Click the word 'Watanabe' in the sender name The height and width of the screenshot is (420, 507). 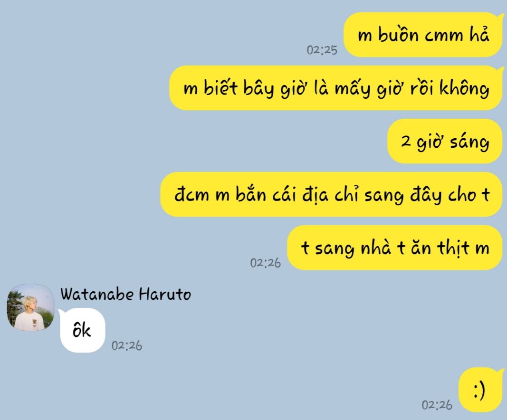click(x=97, y=294)
